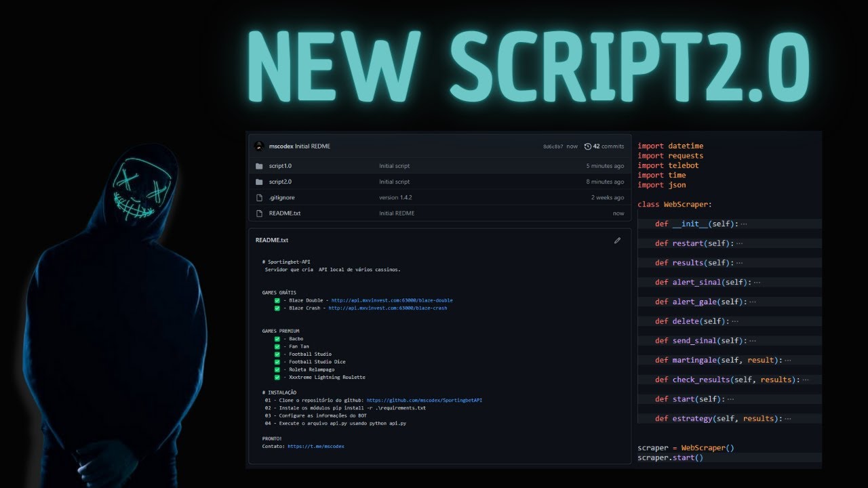Click the '5 minutes ago' timestamp
The image size is (868, 488).
[x=605, y=166]
